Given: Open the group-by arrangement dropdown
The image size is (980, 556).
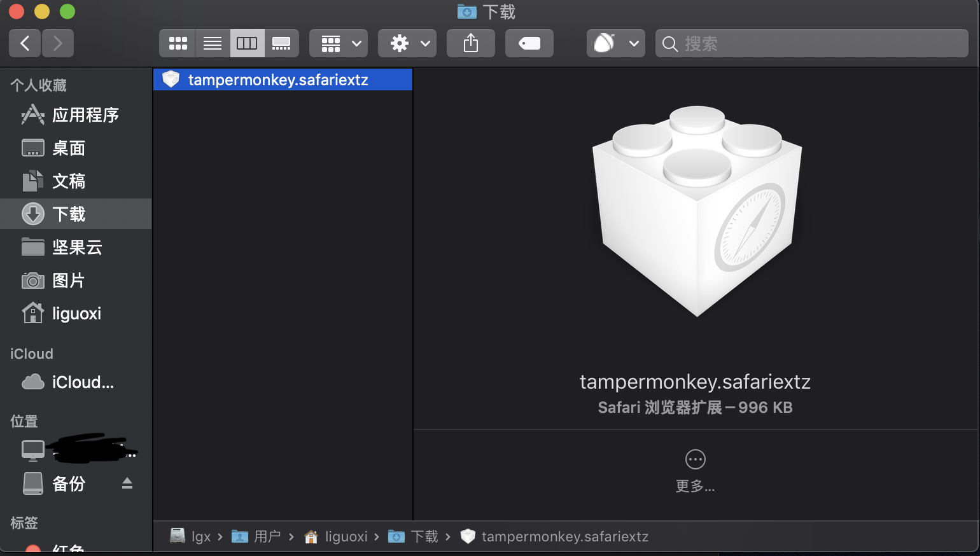Looking at the screenshot, I should click(x=339, y=43).
